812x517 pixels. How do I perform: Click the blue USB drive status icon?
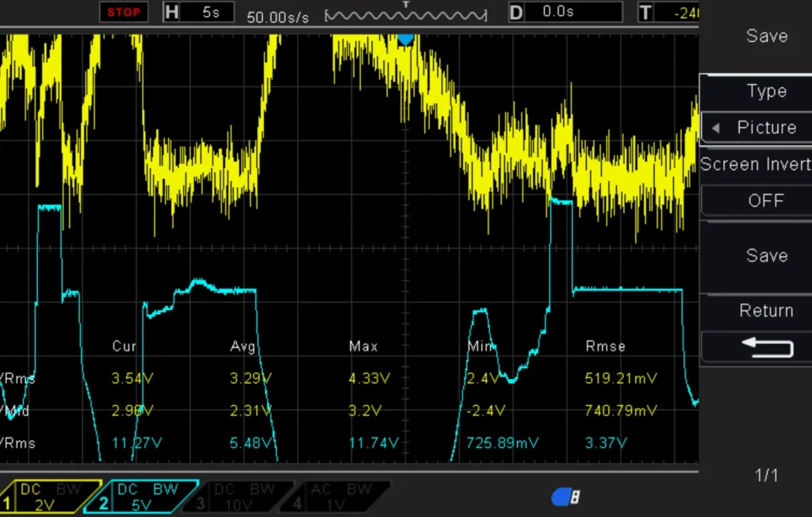tap(565, 497)
